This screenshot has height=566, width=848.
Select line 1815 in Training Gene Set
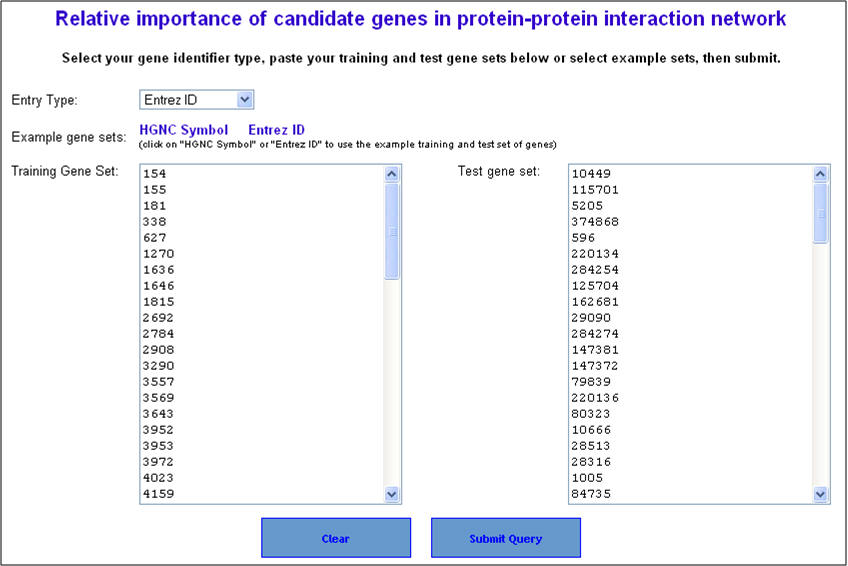(x=158, y=302)
